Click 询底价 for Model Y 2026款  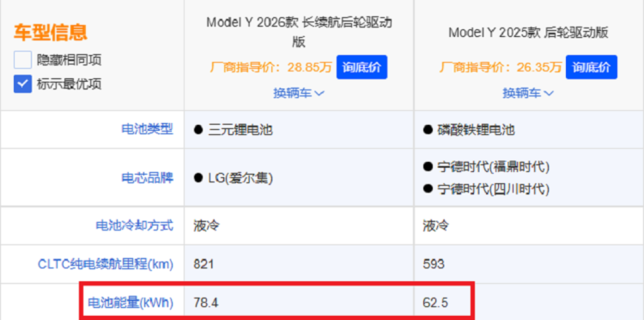point(362,67)
